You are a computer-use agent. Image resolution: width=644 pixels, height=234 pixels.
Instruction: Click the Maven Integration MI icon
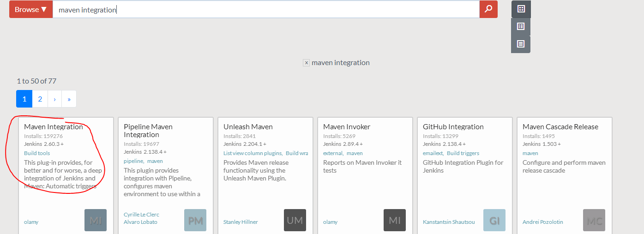96,220
